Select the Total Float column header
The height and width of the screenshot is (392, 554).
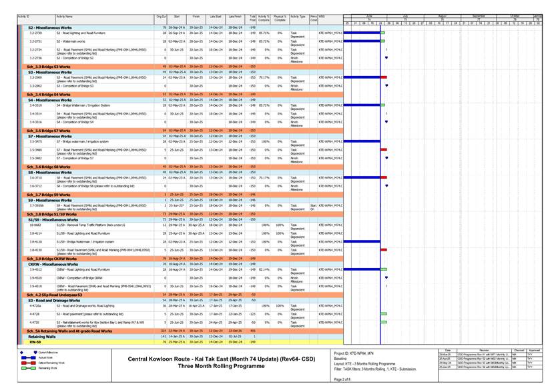[x=252, y=17]
